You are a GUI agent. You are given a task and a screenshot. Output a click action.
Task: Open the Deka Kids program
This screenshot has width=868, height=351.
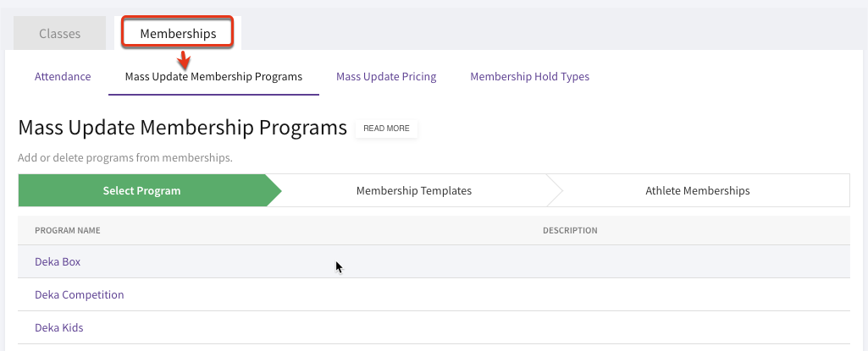pos(58,328)
